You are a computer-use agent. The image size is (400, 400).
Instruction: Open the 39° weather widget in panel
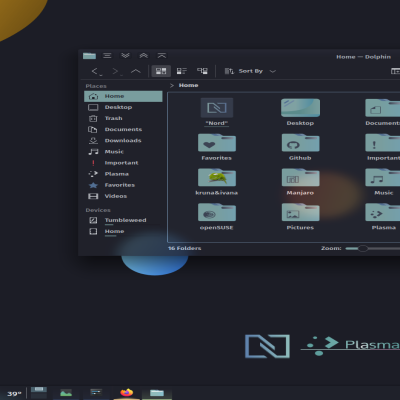point(14,394)
